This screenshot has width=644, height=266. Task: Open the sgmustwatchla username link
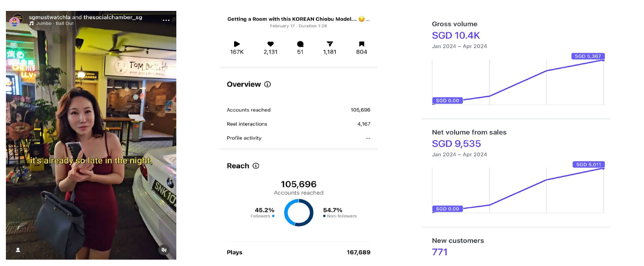(50, 17)
